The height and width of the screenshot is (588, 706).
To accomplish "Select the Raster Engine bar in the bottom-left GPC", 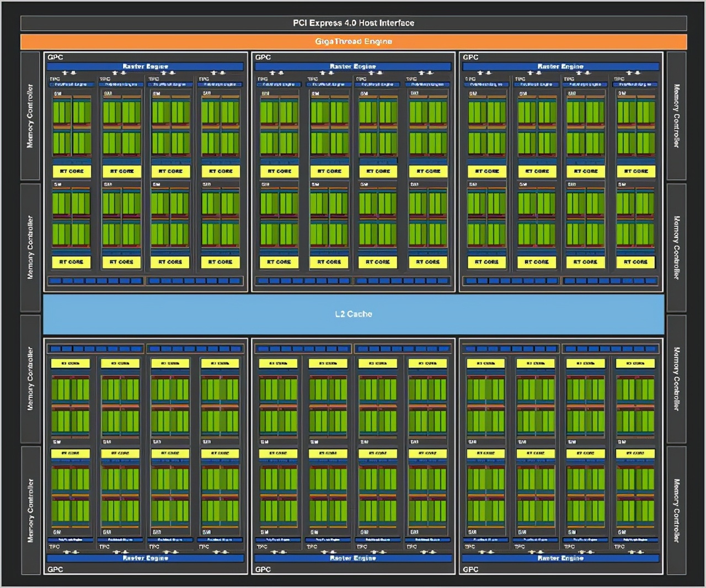I will click(x=146, y=558).
